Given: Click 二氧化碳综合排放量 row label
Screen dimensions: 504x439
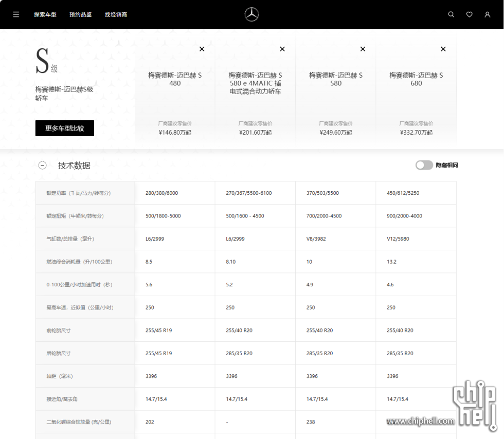Looking at the screenshot, I should coord(79,422).
